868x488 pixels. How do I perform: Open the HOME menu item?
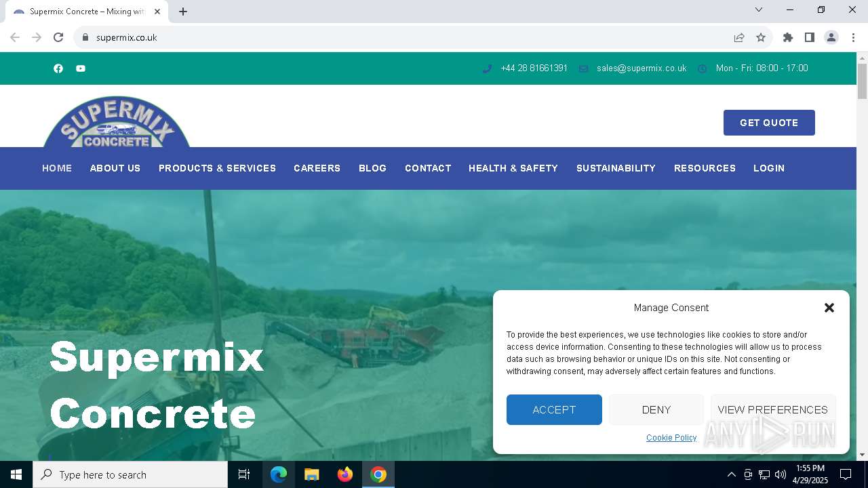tap(57, 168)
